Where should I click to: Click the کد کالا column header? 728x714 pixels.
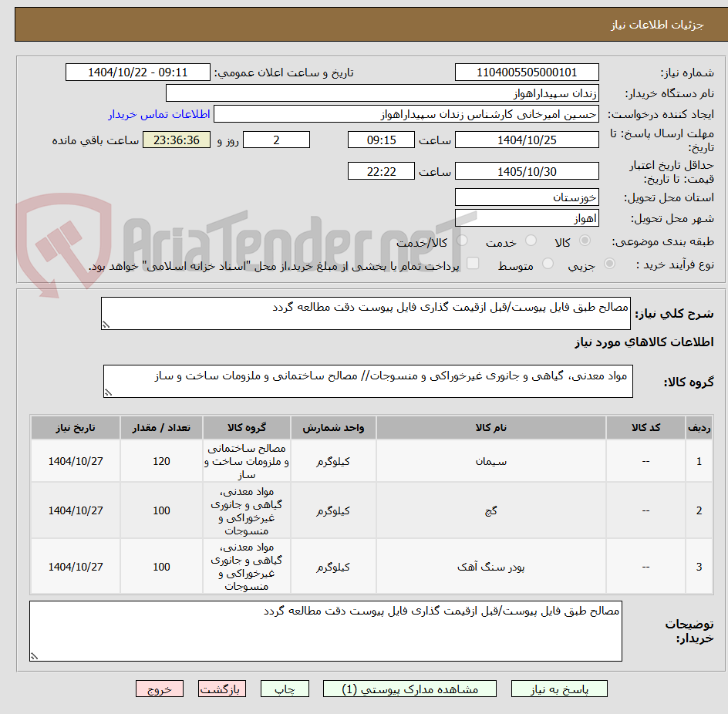pyautogui.click(x=645, y=428)
